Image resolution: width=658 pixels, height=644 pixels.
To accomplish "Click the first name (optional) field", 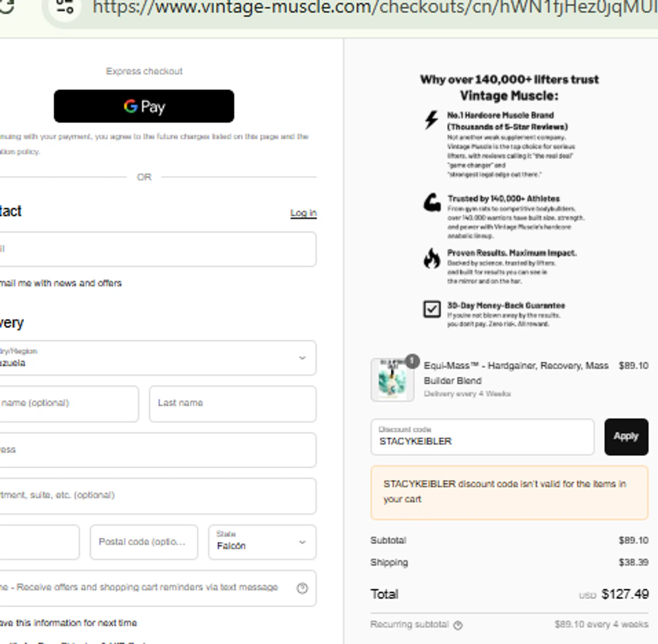I will point(69,404).
